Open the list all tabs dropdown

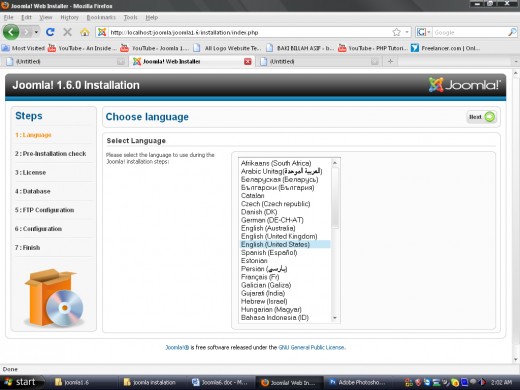pos(516,61)
